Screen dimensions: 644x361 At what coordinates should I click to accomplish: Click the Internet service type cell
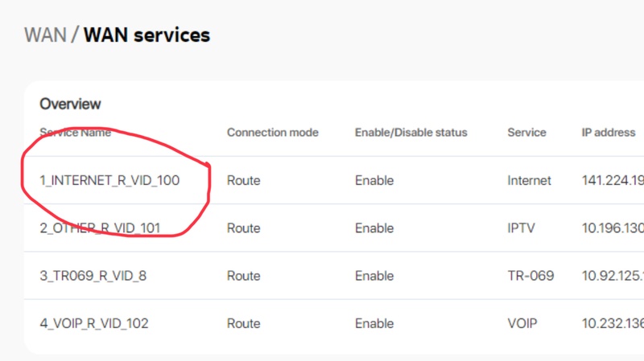529,180
